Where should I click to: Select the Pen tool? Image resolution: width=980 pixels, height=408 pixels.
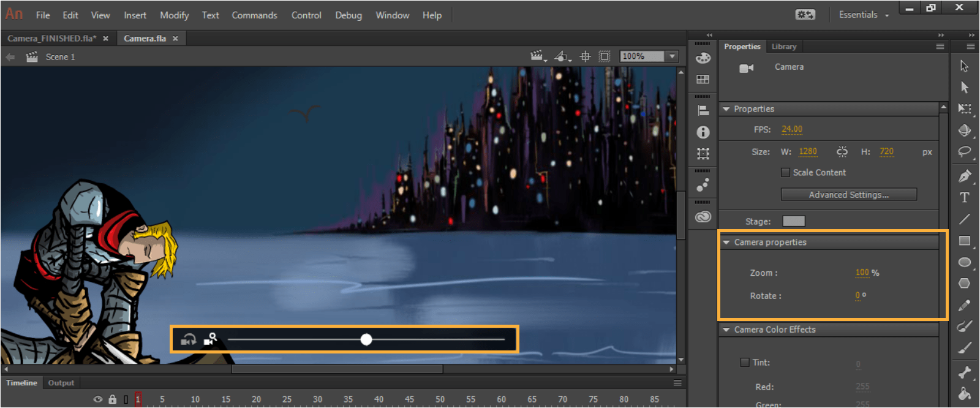tap(965, 176)
